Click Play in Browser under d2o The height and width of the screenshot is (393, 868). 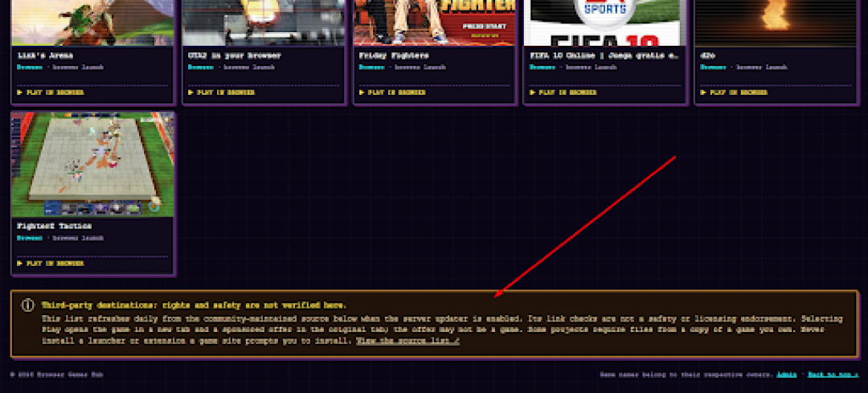pyautogui.click(x=734, y=92)
